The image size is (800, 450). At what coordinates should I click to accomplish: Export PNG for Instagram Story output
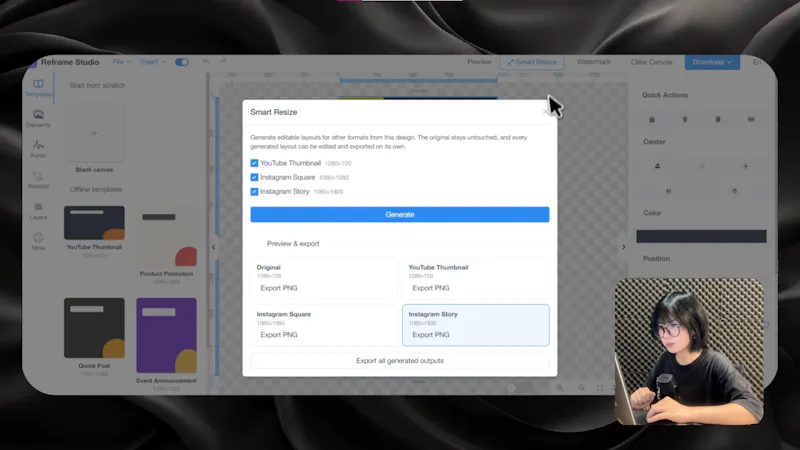coord(431,335)
